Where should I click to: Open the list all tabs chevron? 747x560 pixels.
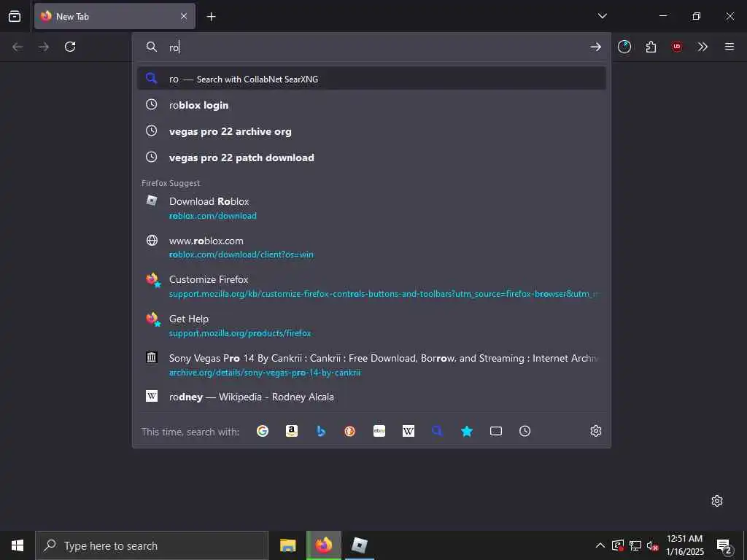[x=602, y=16]
